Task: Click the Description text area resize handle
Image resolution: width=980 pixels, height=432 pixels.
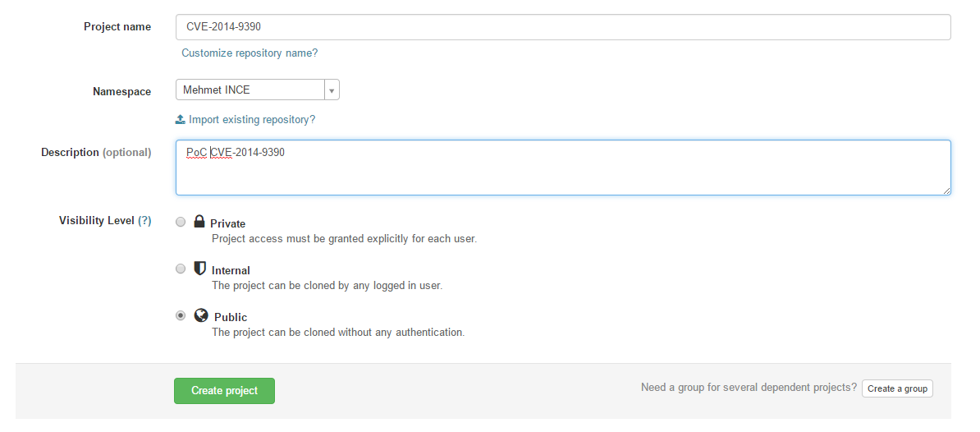Action: 947,191
